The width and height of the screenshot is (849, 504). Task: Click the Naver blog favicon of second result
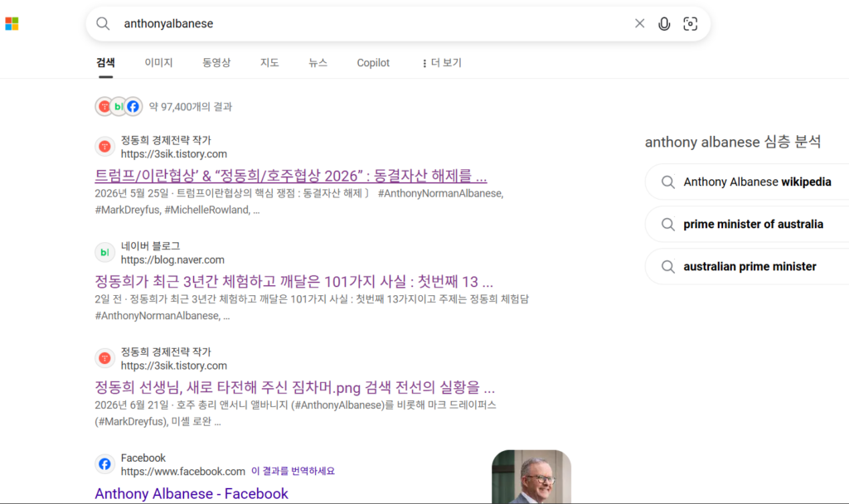[x=105, y=252]
